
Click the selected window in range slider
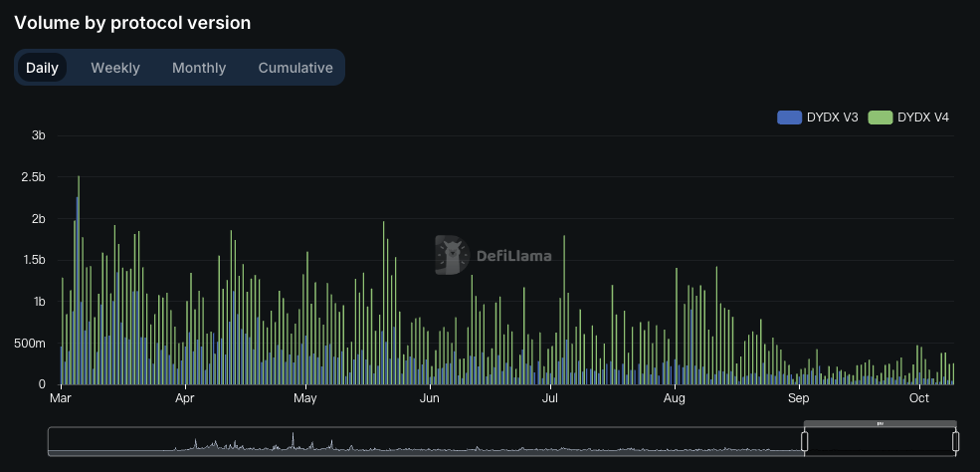tap(880, 441)
